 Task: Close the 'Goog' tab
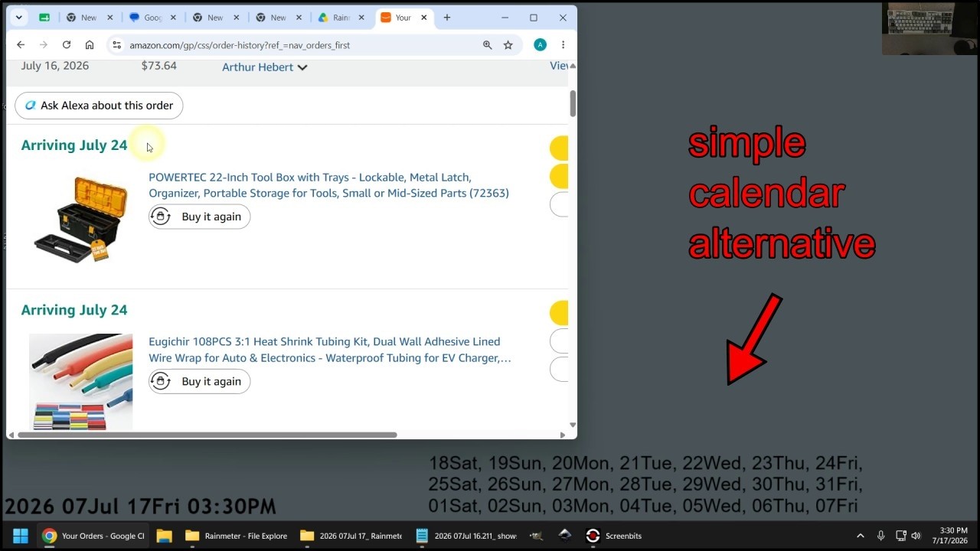tap(172, 18)
